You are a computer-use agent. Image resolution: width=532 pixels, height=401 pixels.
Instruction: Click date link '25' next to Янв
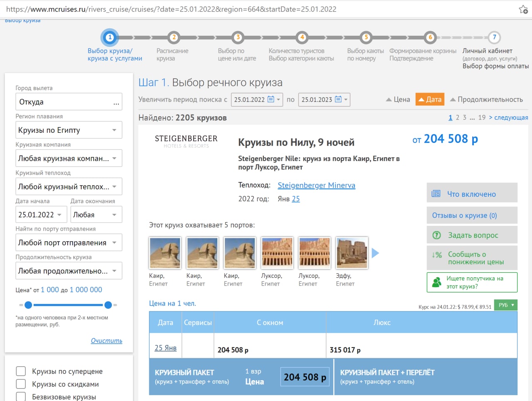pyautogui.click(x=296, y=199)
